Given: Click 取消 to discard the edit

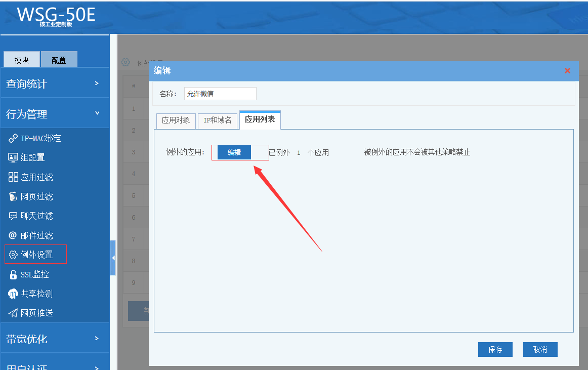Looking at the screenshot, I should pyautogui.click(x=540, y=349).
